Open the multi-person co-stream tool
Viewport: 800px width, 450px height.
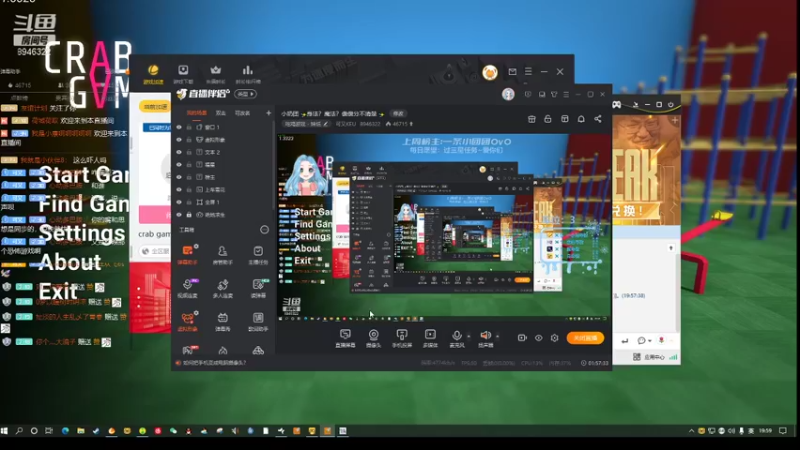click(x=222, y=288)
